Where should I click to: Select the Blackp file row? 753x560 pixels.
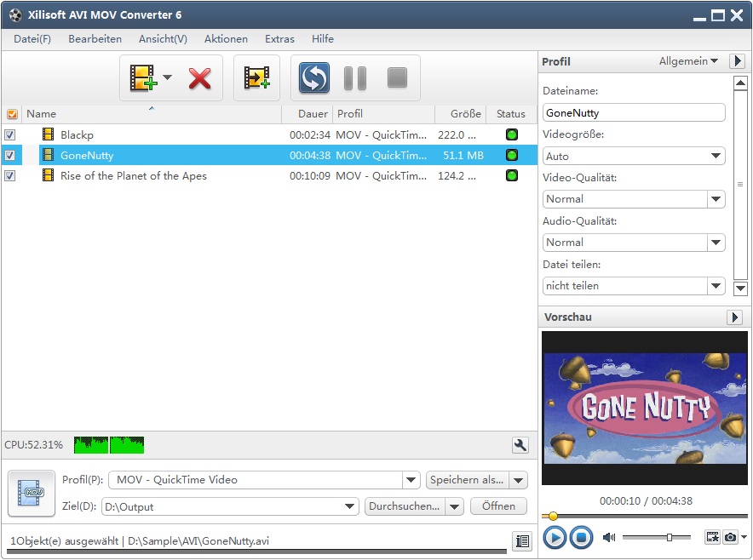pos(269,134)
